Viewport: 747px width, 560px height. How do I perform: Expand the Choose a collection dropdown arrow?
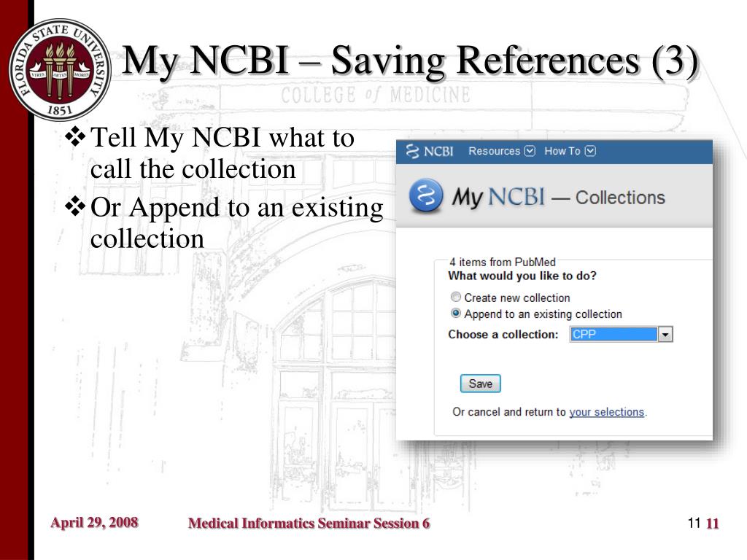[x=665, y=334]
